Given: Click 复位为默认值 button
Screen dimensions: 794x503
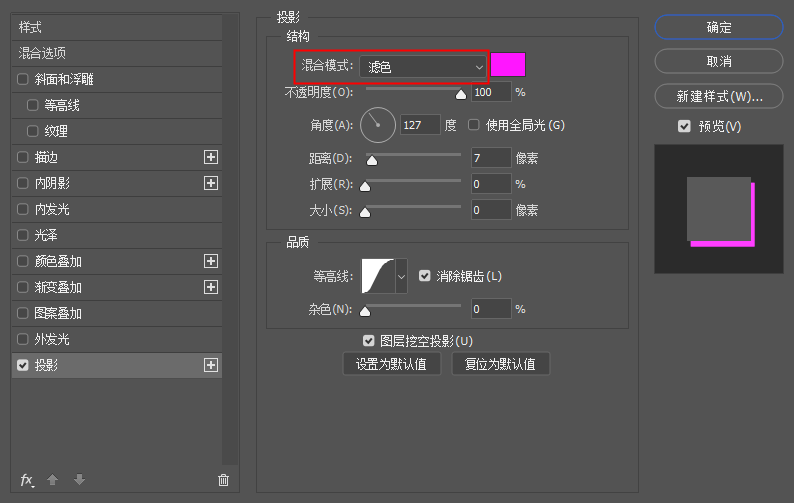Looking at the screenshot, I should click(500, 364).
